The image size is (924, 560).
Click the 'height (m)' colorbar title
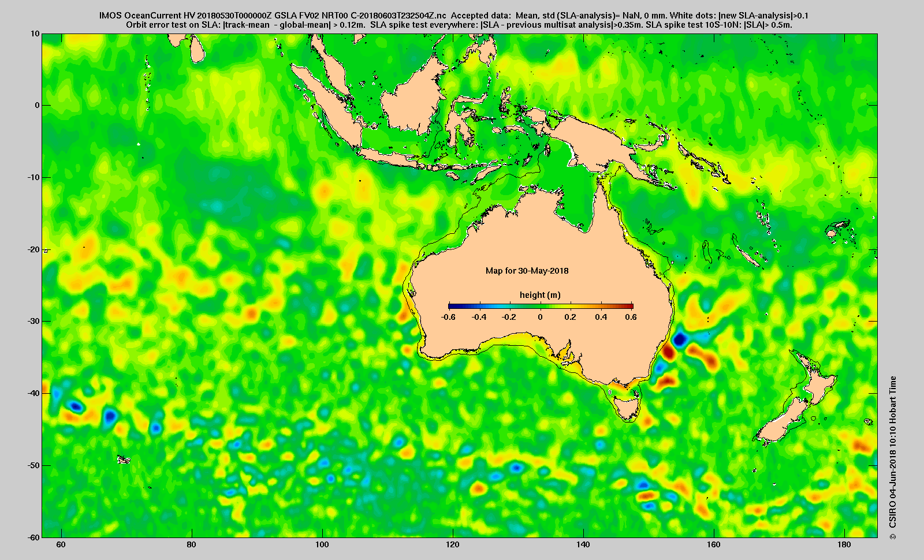coord(540,295)
